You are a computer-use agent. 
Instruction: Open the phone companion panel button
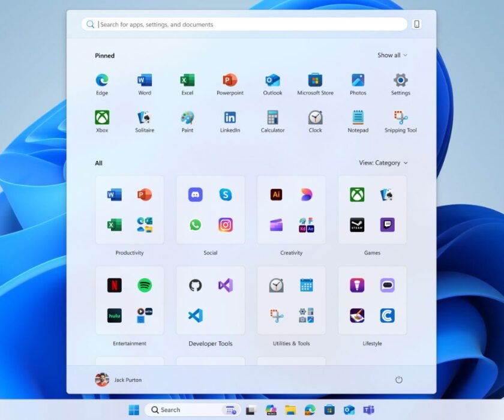click(416, 24)
